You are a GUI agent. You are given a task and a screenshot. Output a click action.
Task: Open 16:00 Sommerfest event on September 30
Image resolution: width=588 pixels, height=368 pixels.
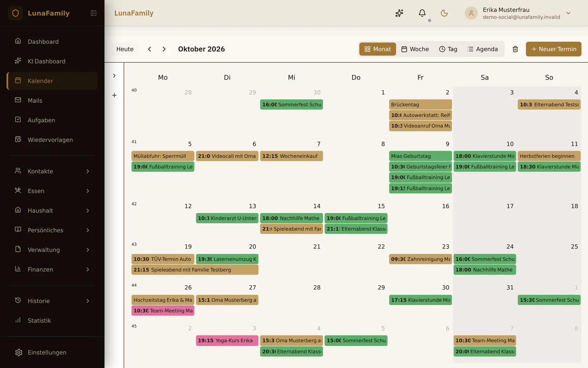[x=291, y=105]
